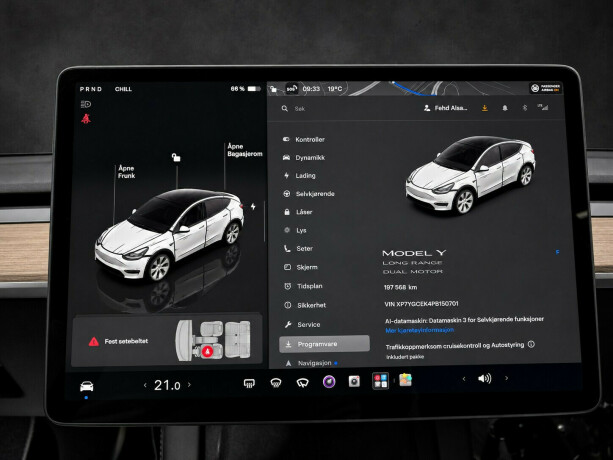This screenshot has width=613, height=460.
Task: Tap the Model Y car image in settings
Action: [x=470, y=175]
